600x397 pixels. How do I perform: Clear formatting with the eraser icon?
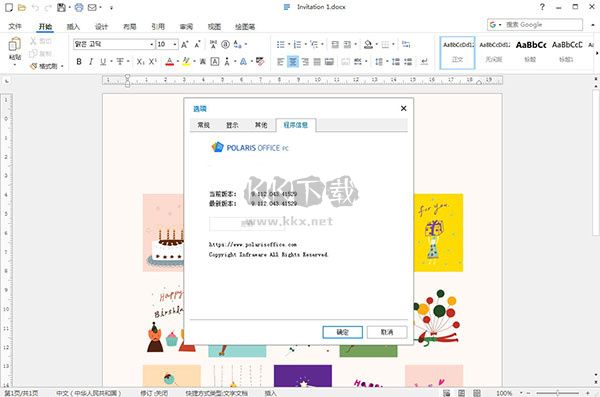click(260, 62)
